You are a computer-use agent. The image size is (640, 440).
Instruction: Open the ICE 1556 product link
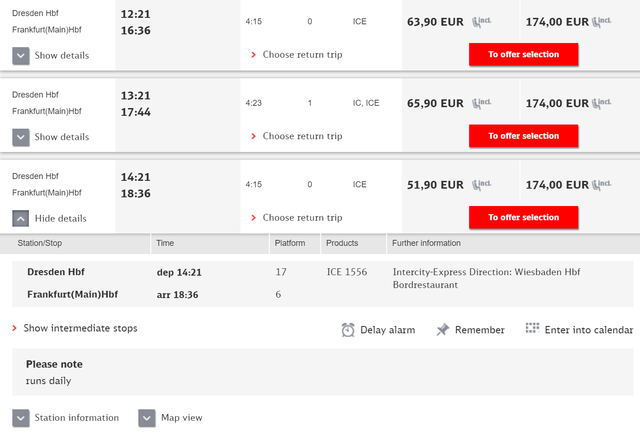pyautogui.click(x=347, y=272)
